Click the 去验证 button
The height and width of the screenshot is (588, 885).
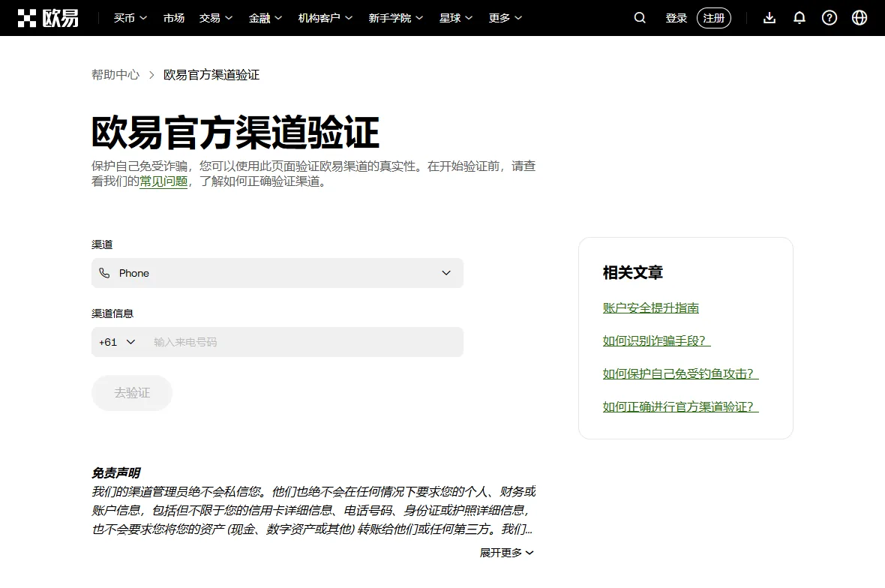point(132,393)
